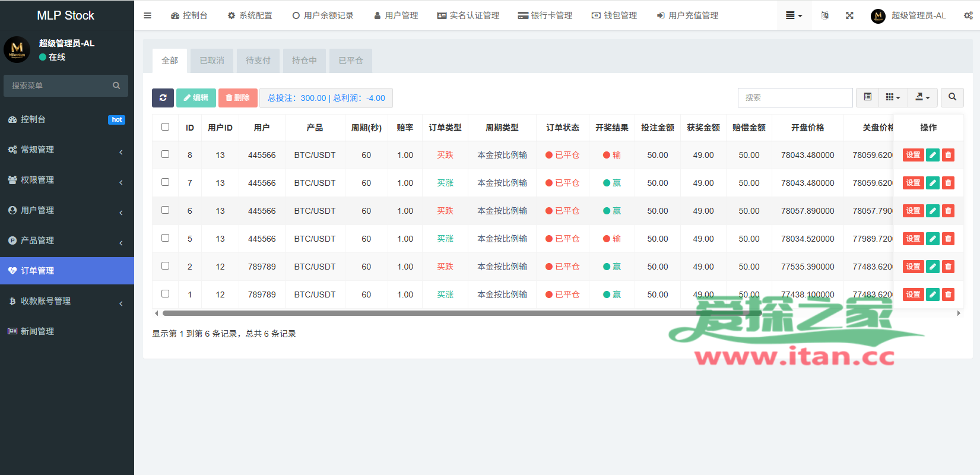Click the fullscreen icon in top bar
This screenshot has height=475, width=980.
point(849,15)
